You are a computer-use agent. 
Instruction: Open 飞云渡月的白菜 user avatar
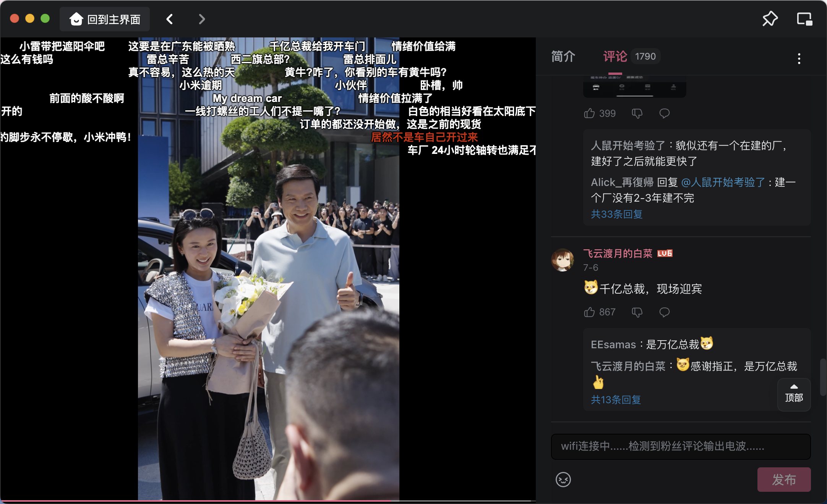point(563,260)
